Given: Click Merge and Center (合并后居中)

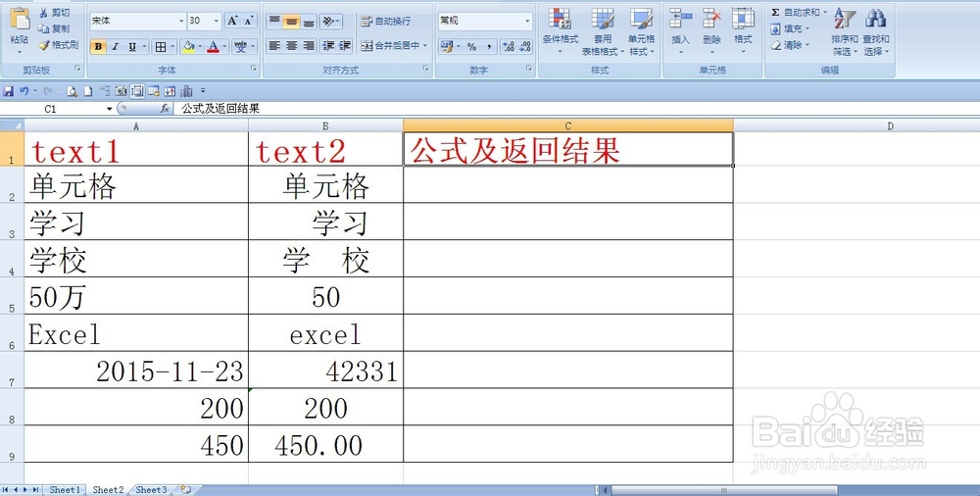Looking at the screenshot, I should [x=394, y=46].
